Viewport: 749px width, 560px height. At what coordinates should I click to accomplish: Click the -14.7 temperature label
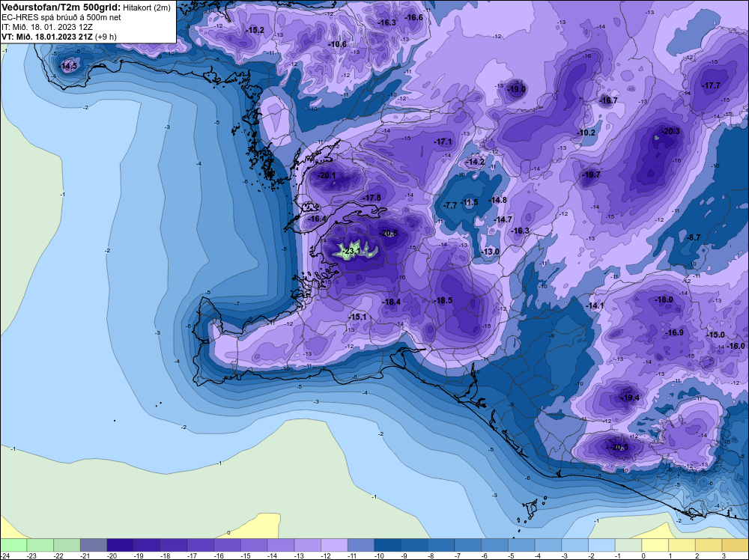[503, 219]
